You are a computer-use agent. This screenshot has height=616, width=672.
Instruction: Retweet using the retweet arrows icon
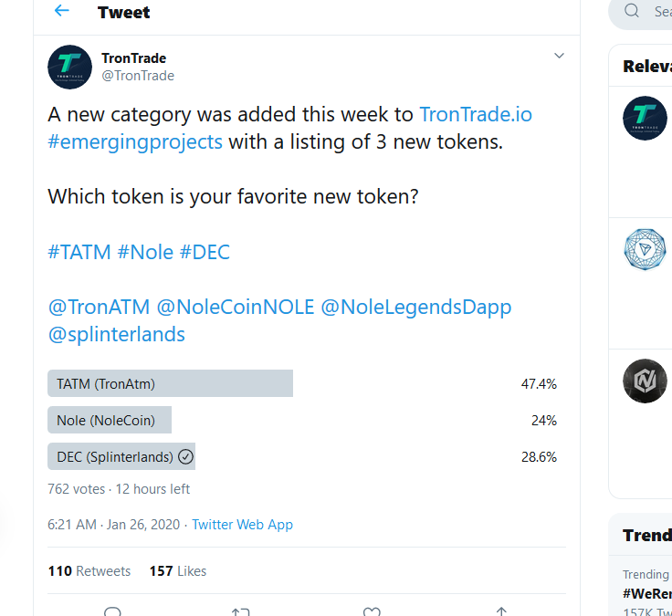240,611
